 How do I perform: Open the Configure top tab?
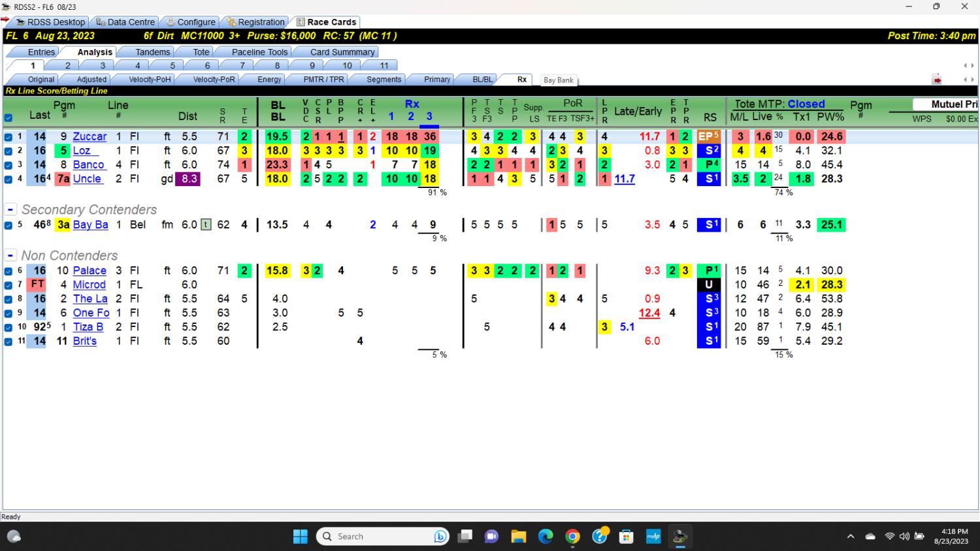190,22
